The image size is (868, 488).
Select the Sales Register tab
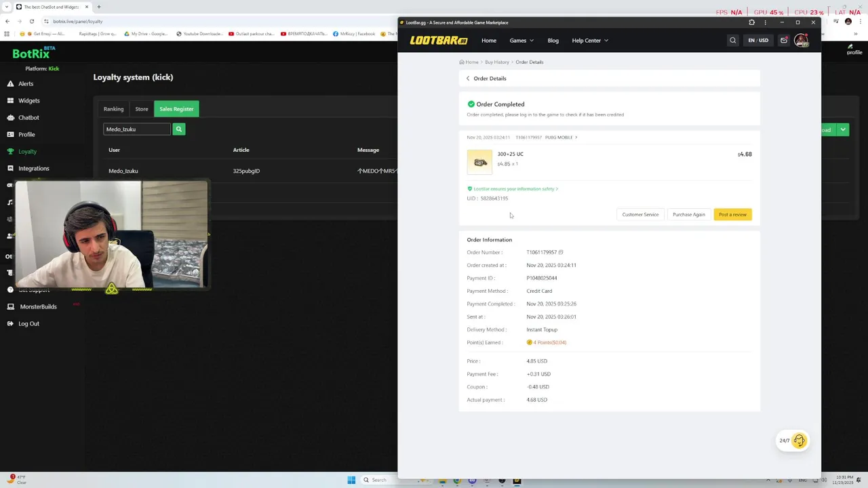[176, 108]
